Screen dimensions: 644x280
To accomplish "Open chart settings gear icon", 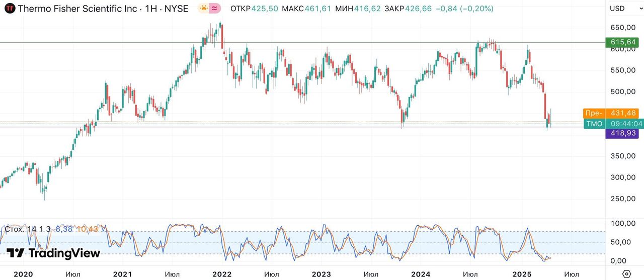I will [x=626, y=274].
